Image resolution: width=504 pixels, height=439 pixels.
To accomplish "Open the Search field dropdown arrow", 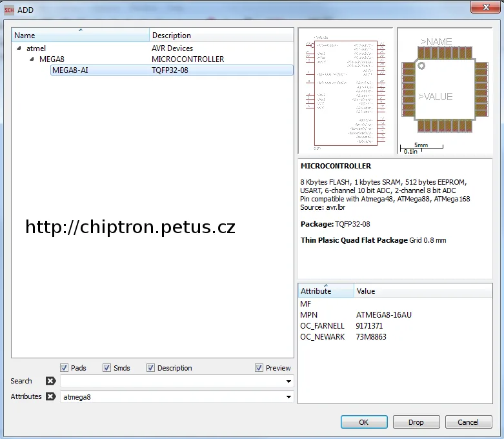I will (x=288, y=382).
